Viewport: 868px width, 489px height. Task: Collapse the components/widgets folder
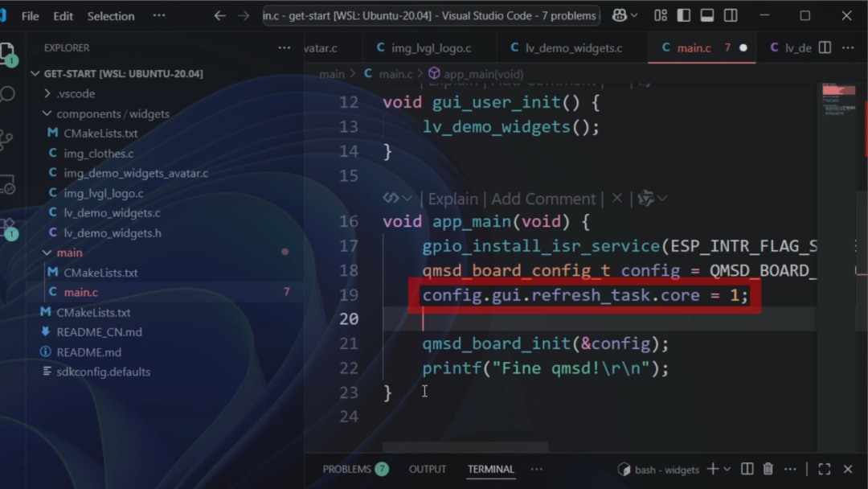pyautogui.click(x=113, y=113)
